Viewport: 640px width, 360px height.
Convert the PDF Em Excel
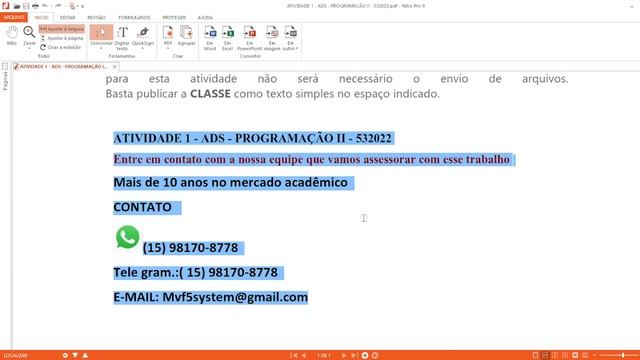point(227,38)
